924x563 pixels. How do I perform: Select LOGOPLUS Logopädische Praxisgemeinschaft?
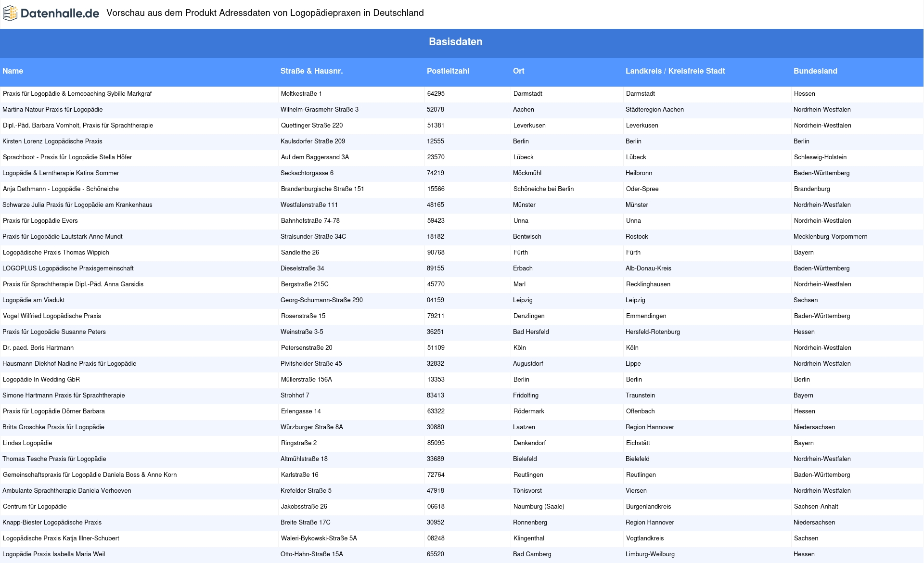coord(68,269)
